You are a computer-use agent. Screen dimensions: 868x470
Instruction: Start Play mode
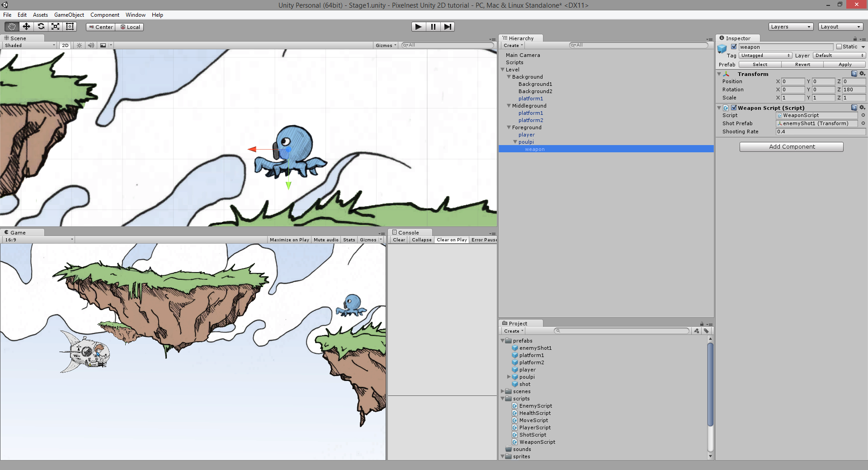pos(419,27)
